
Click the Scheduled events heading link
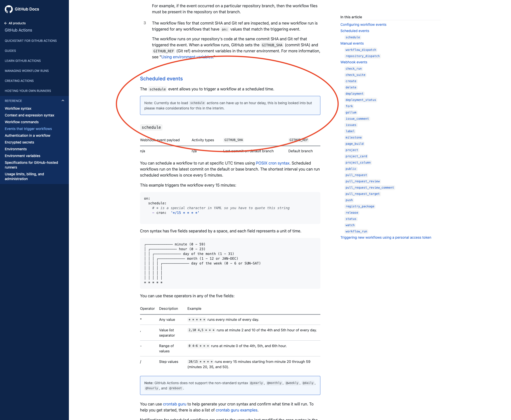pos(161,79)
